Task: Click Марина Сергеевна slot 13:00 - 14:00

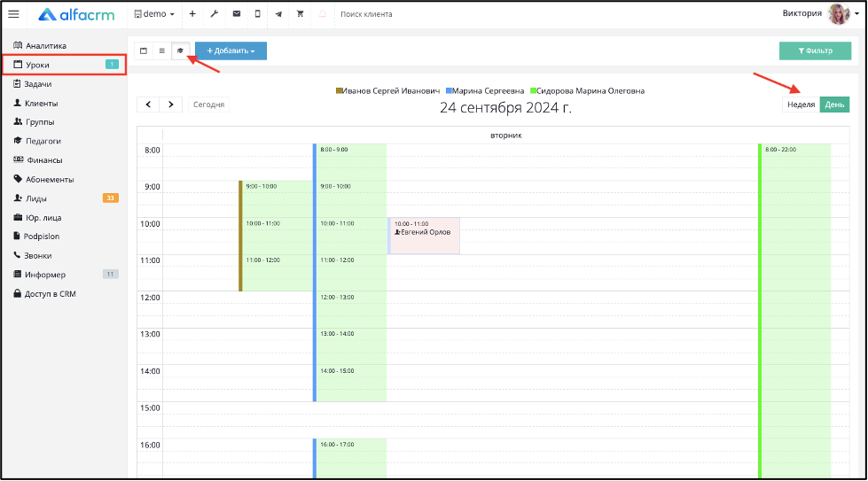Action: 350,346
